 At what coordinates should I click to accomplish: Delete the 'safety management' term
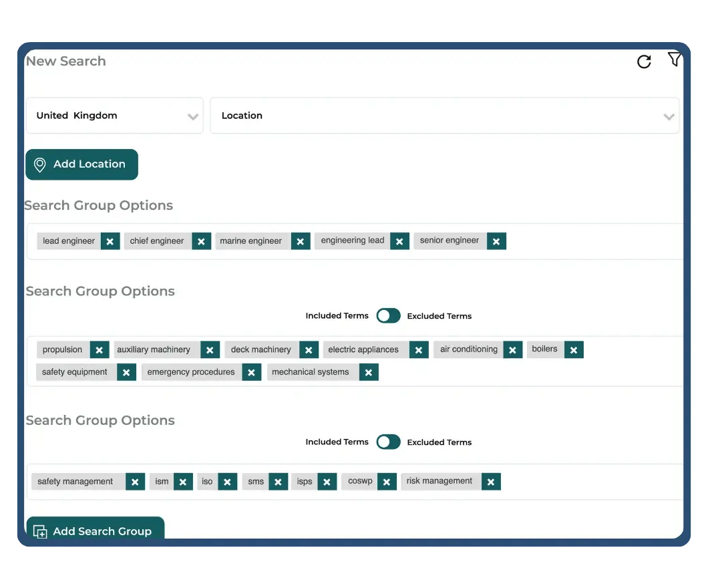coord(135,481)
